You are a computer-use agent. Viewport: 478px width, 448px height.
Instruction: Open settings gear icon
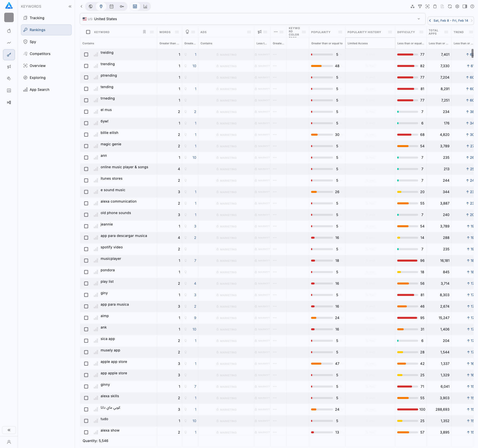tap(457, 6)
